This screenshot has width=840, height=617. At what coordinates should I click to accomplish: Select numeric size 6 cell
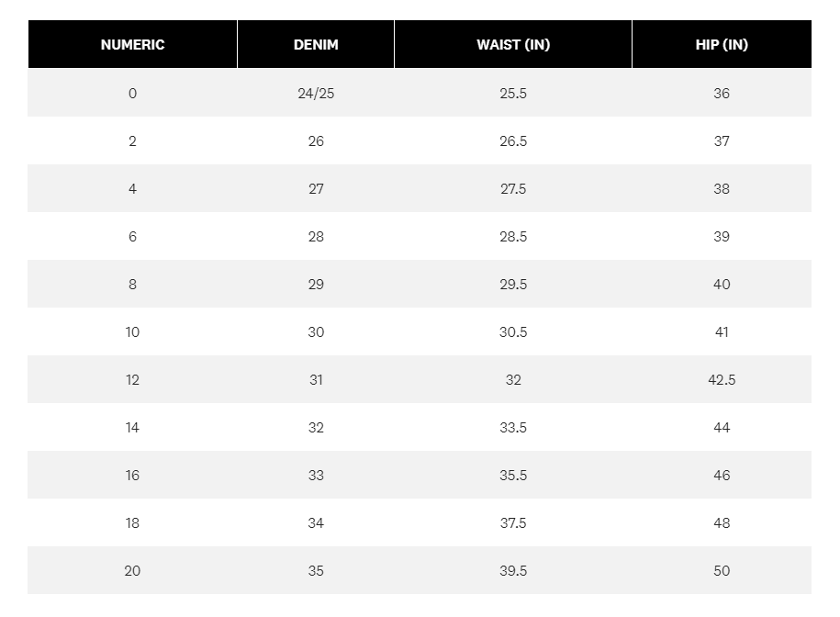click(x=132, y=236)
